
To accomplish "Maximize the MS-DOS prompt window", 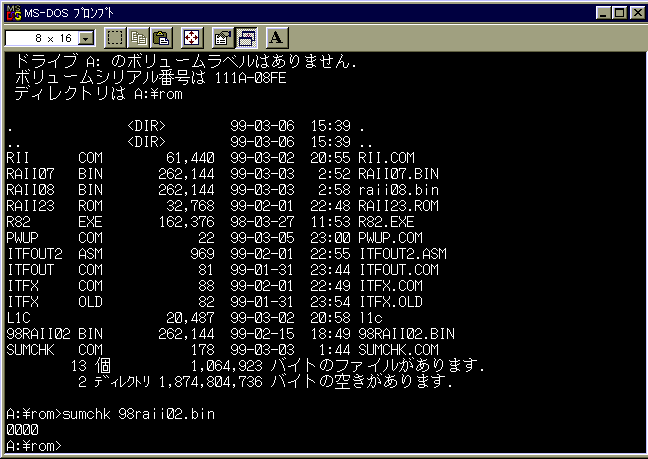I will click(x=619, y=13).
